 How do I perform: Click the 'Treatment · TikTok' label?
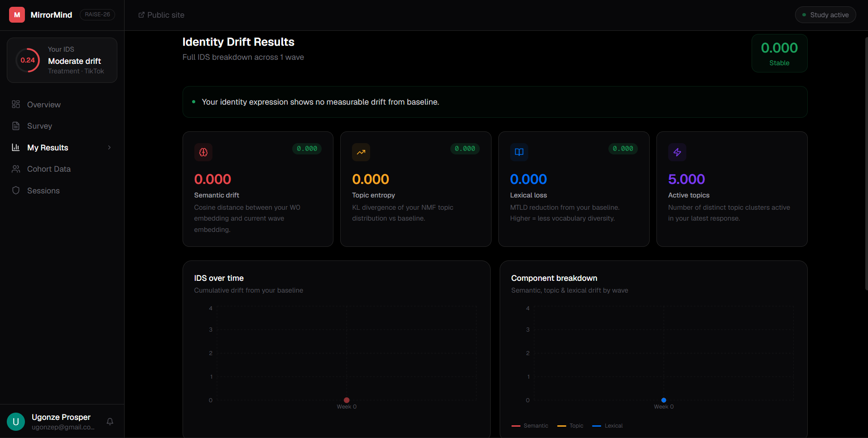(76, 71)
